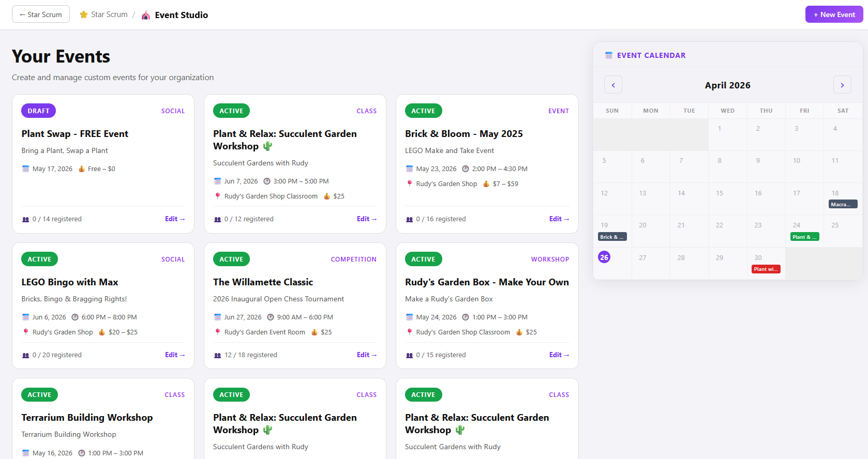868x459 pixels.
Task: Click the COMPETITION type label
Action: [x=354, y=259]
